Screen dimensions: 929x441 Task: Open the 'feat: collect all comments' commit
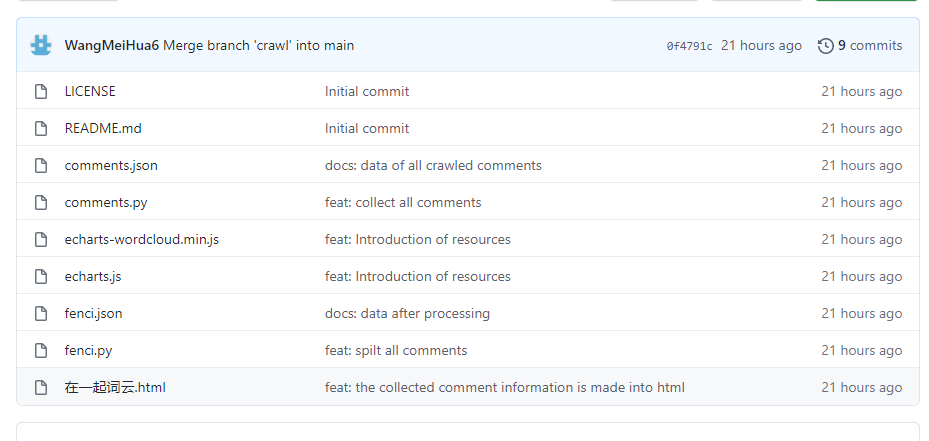pyautogui.click(x=403, y=202)
